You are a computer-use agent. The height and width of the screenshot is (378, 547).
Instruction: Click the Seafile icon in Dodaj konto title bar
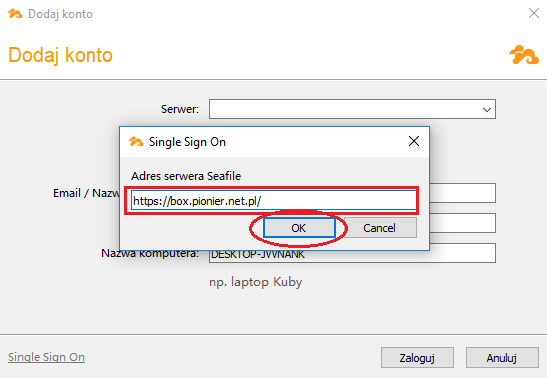[x=15, y=14]
